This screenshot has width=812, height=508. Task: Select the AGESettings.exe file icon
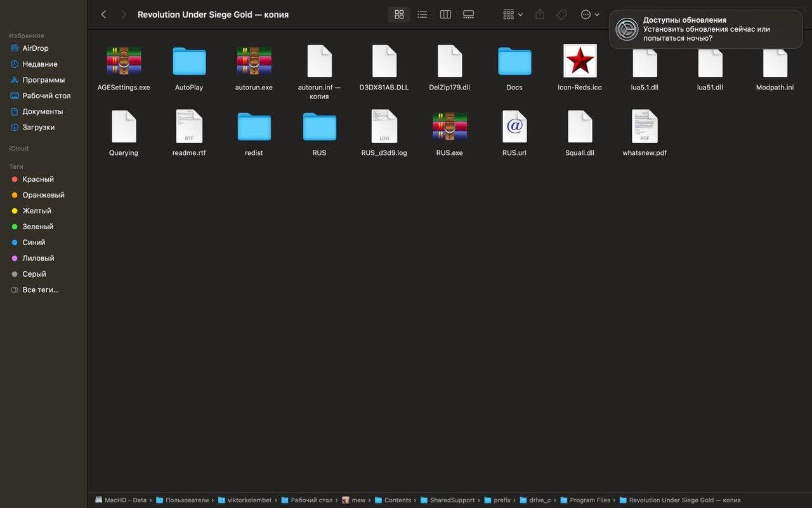(x=124, y=62)
